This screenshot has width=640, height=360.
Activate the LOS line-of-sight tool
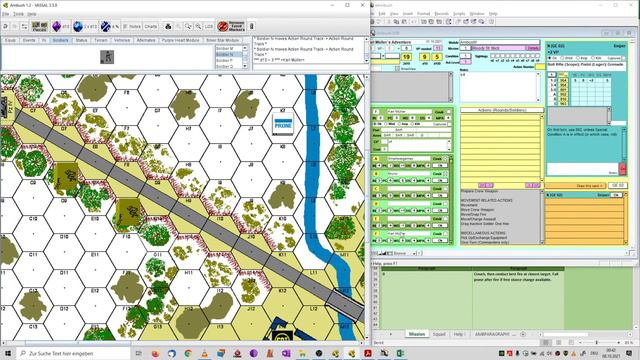point(209,27)
